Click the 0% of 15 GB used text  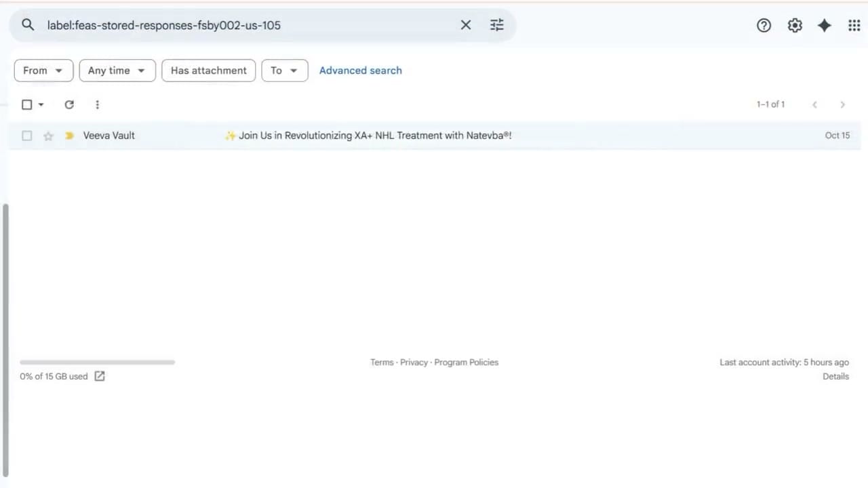click(x=54, y=377)
